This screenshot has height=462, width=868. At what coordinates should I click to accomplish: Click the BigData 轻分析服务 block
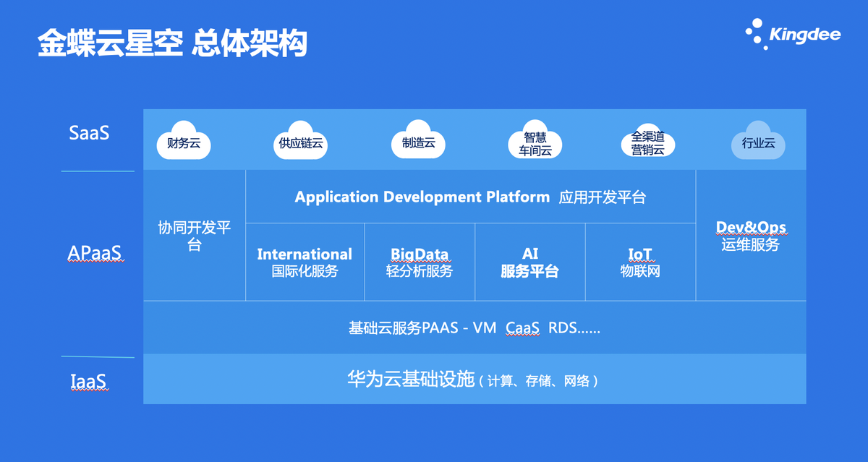(420, 262)
